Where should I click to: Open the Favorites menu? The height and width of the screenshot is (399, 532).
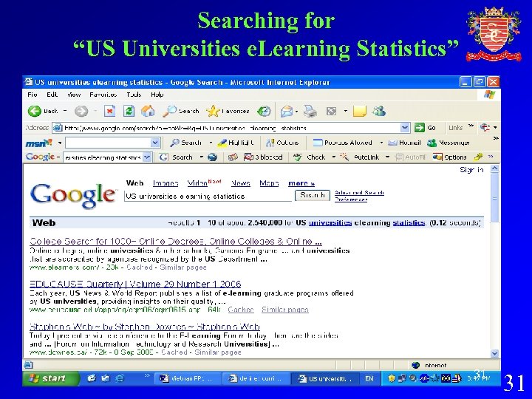(103, 95)
